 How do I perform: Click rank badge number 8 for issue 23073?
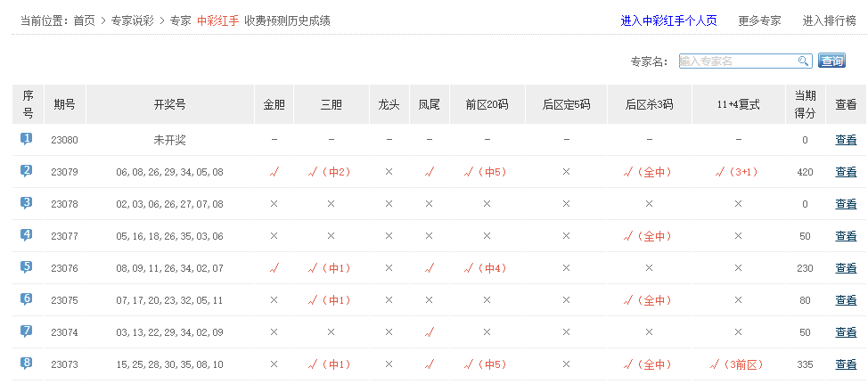27,364
